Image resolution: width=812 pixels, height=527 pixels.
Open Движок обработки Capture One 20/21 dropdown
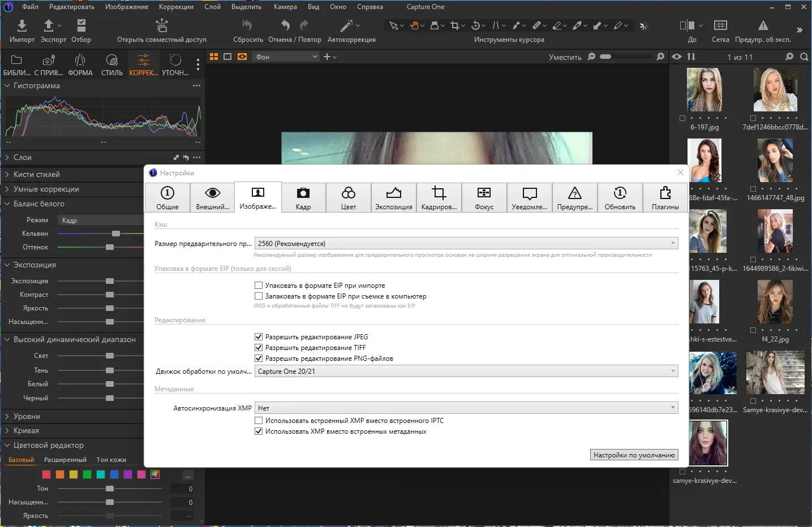[466, 372]
